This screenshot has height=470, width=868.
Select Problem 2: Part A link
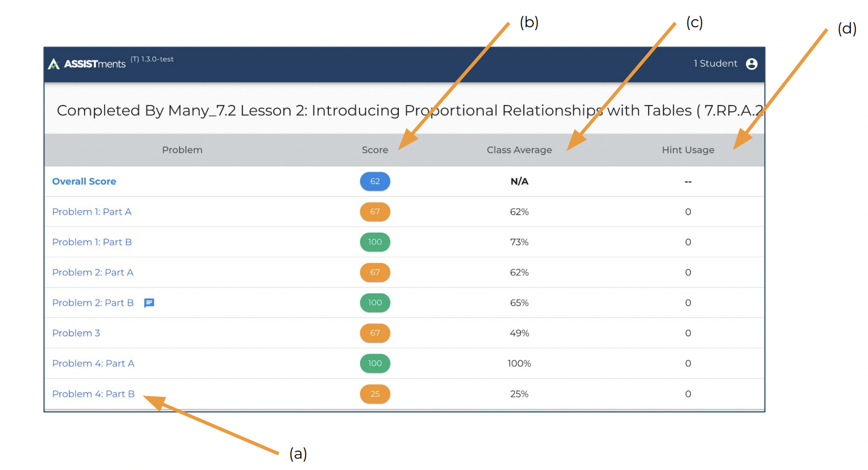(x=93, y=272)
